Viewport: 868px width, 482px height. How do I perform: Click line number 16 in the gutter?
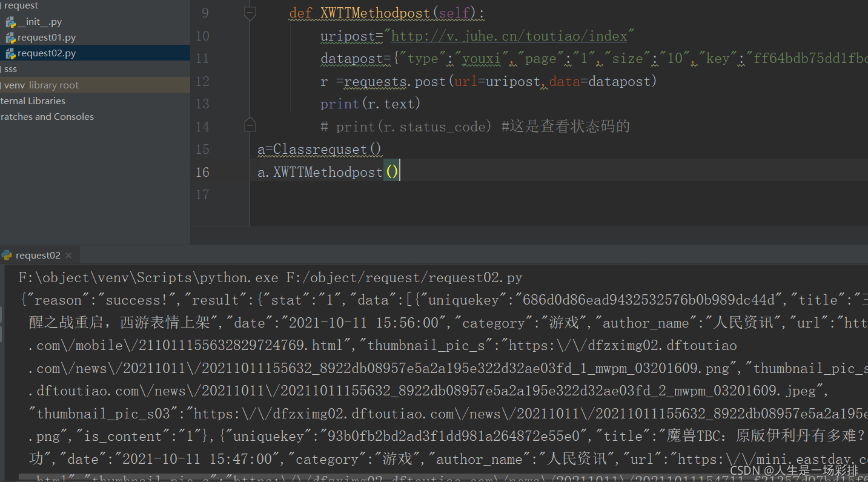coord(202,172)
